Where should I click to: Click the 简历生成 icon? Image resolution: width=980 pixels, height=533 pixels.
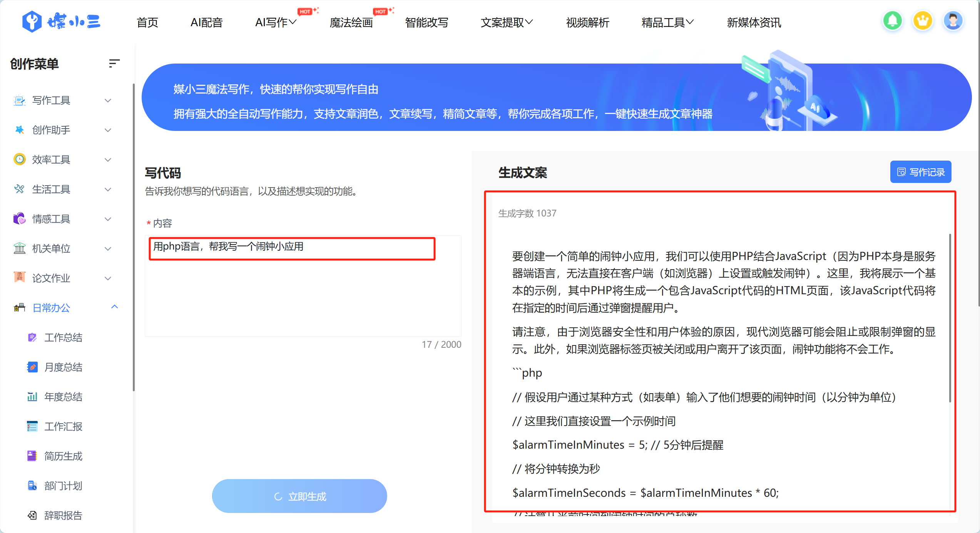[x=32, y=456]
